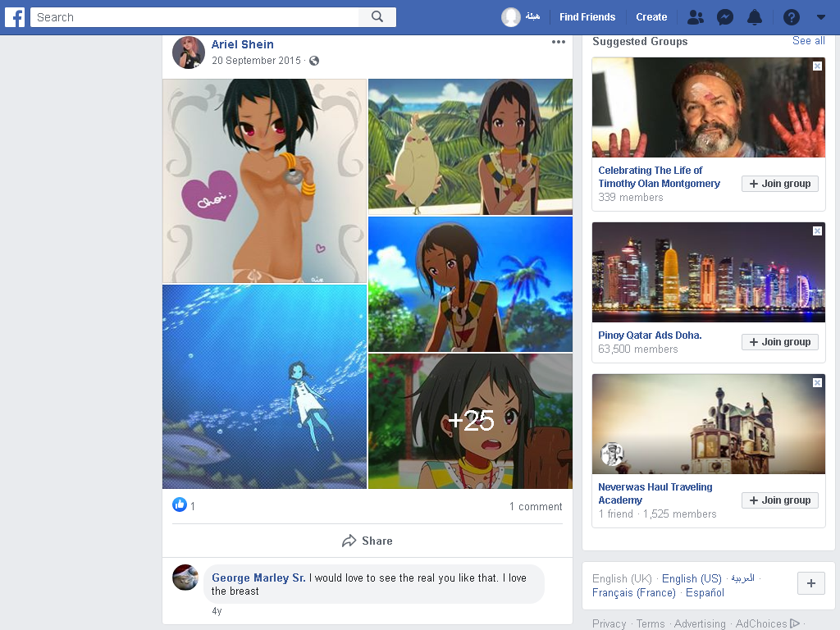Click the profile name next to avatar
Viewport: 840px width, 630px height.
(x=532, y=16)
